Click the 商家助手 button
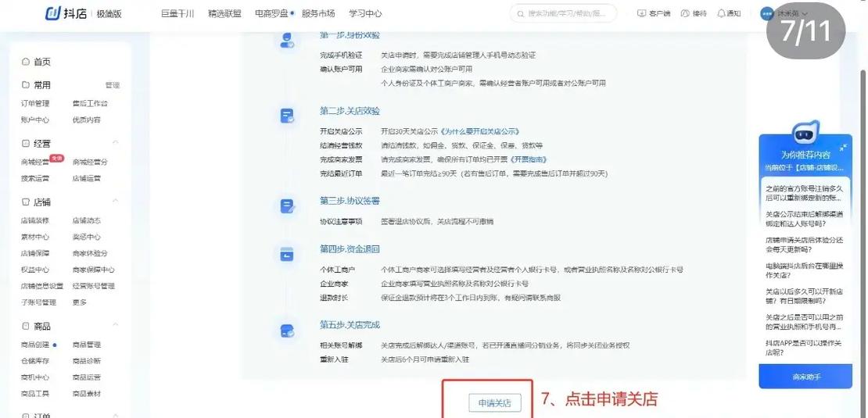The image size is (868, 418). click(x=805, y=377)
